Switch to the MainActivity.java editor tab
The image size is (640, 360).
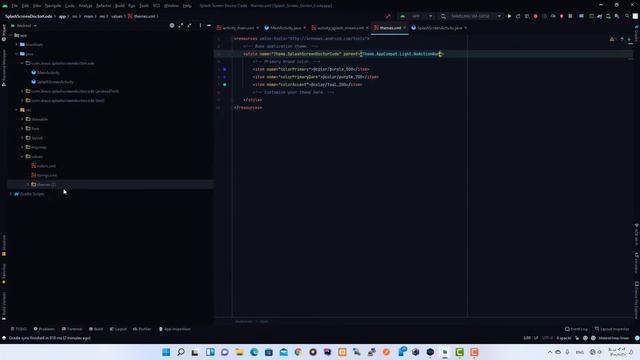[285, 28]
